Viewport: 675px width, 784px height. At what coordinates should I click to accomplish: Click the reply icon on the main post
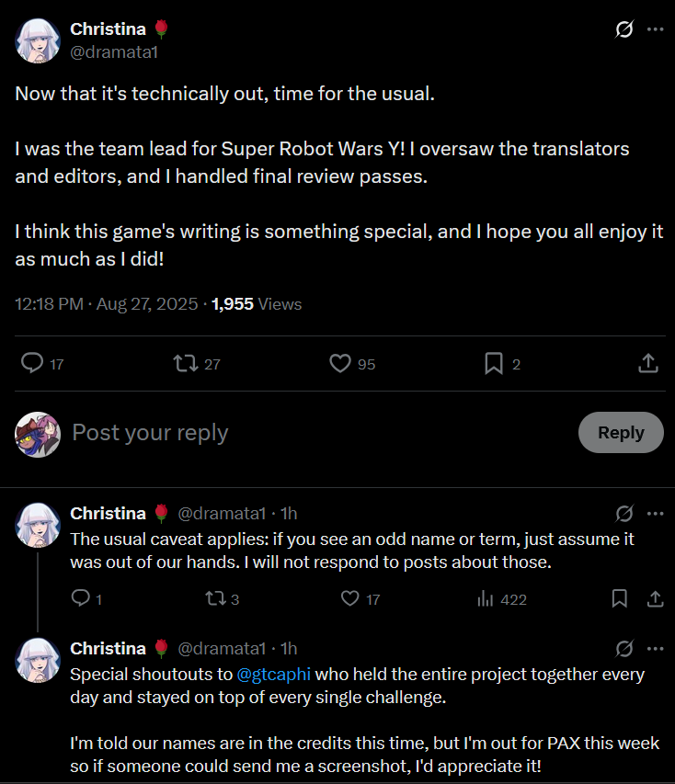click(x=33, y=364)
